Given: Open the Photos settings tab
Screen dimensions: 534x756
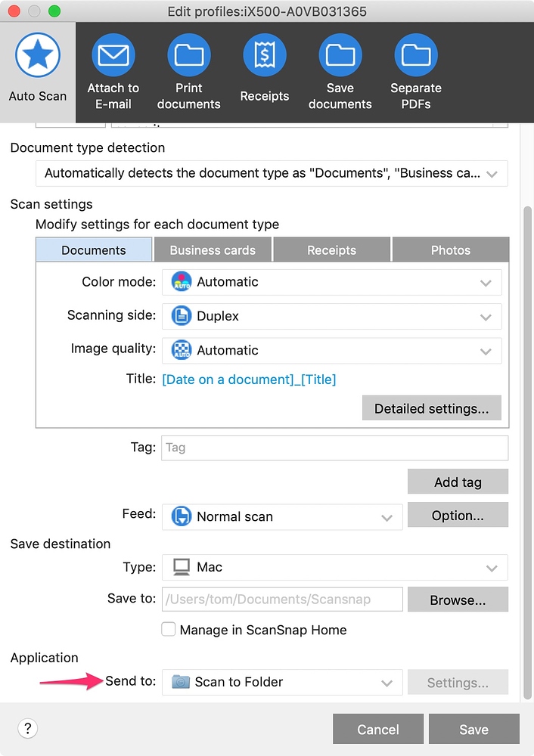Looking at the screenshot, I should point(451,249).
